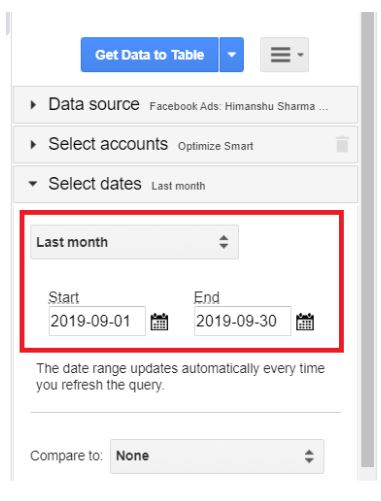Click the trash icon for Select accounts
Image resolution: width=381 pixels, height=501 pixels.
pos(342,144)
